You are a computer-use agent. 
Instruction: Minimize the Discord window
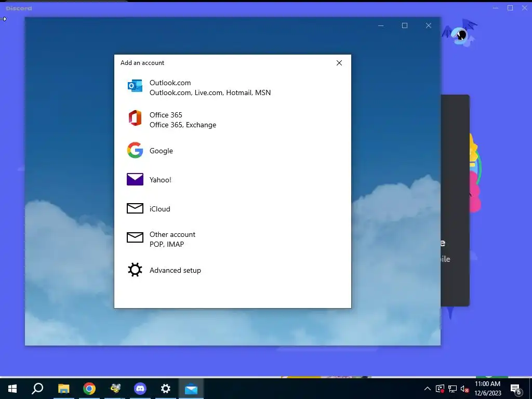[x=496, y=8]
